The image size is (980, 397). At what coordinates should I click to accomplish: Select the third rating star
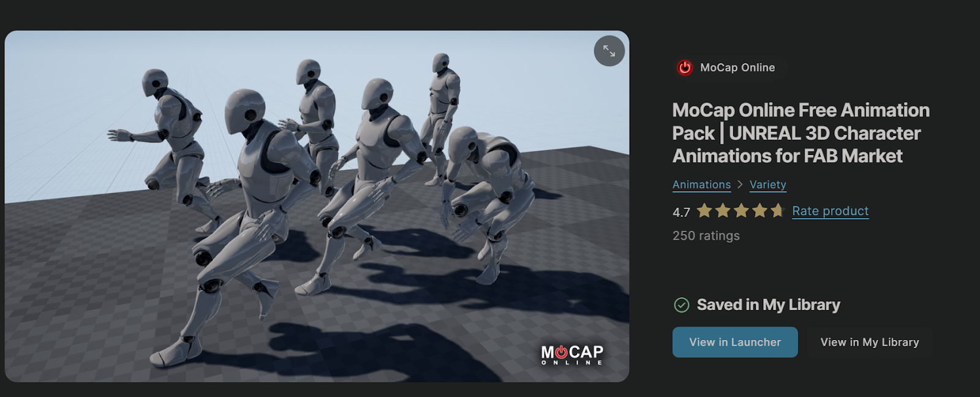coord(741,211)
